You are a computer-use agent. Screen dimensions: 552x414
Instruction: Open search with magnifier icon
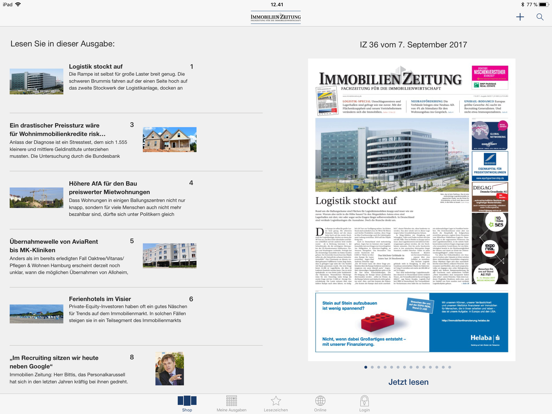pyautogui.click(x=540, y=17)
